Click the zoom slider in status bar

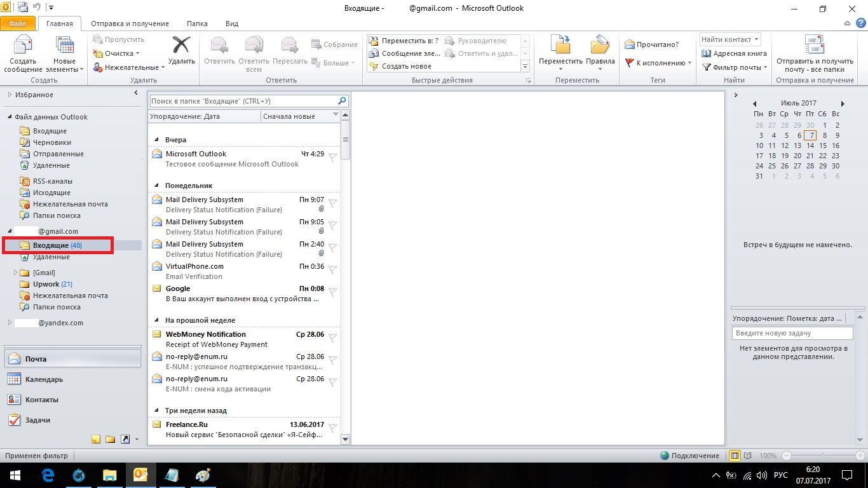click(x=825, y=456)
